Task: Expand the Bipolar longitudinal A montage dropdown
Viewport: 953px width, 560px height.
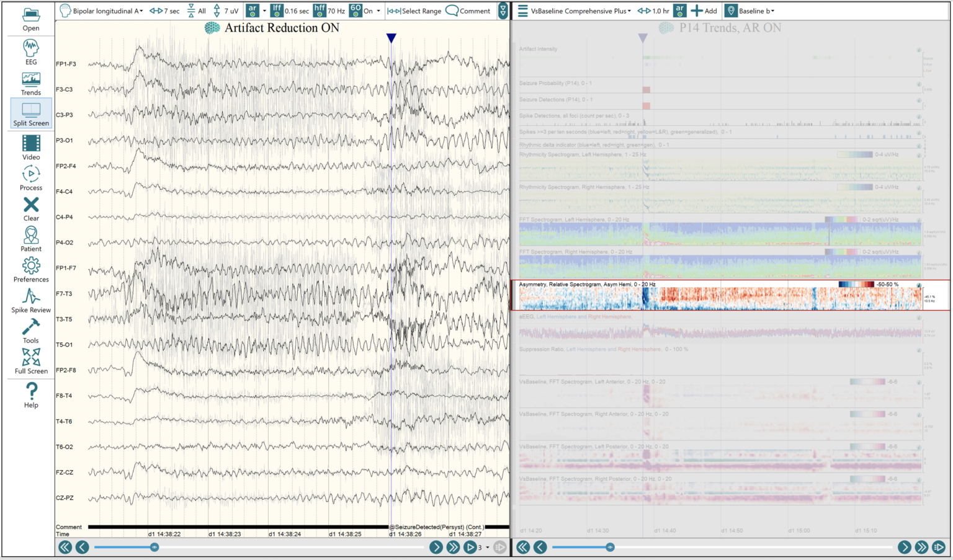Action: pyautogui.click(x=102, y=11)
